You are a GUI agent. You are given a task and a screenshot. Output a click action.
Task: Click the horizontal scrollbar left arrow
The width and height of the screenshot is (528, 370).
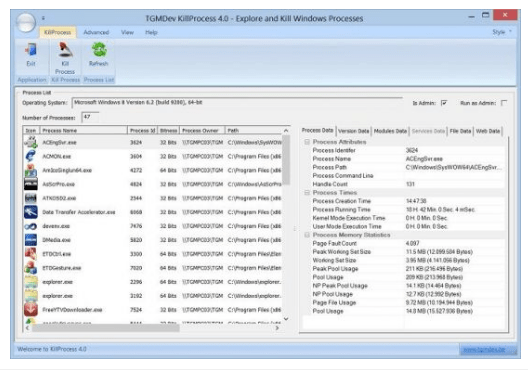(27, 328)
